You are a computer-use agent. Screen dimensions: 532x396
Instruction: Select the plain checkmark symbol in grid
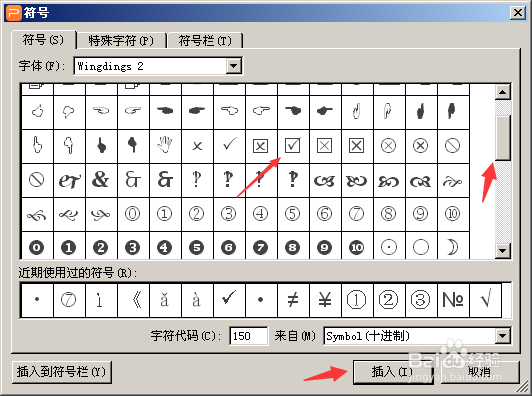pos(229,146)
